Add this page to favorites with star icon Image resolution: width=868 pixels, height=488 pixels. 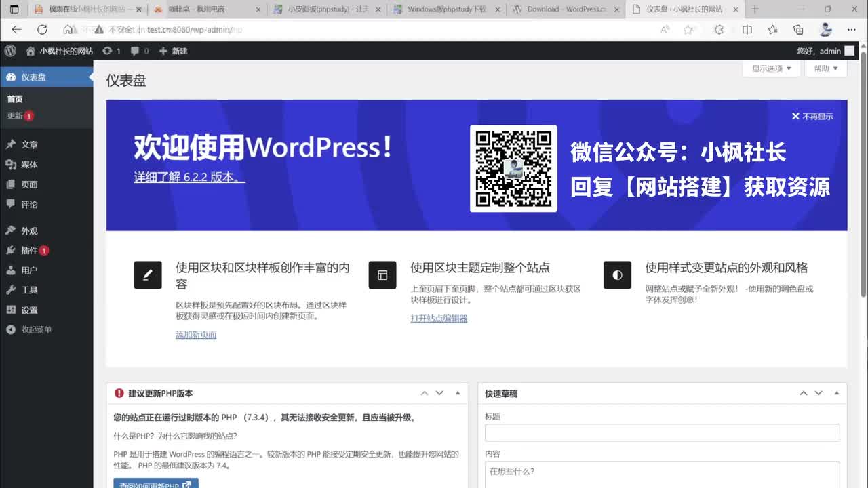point(689,30)
